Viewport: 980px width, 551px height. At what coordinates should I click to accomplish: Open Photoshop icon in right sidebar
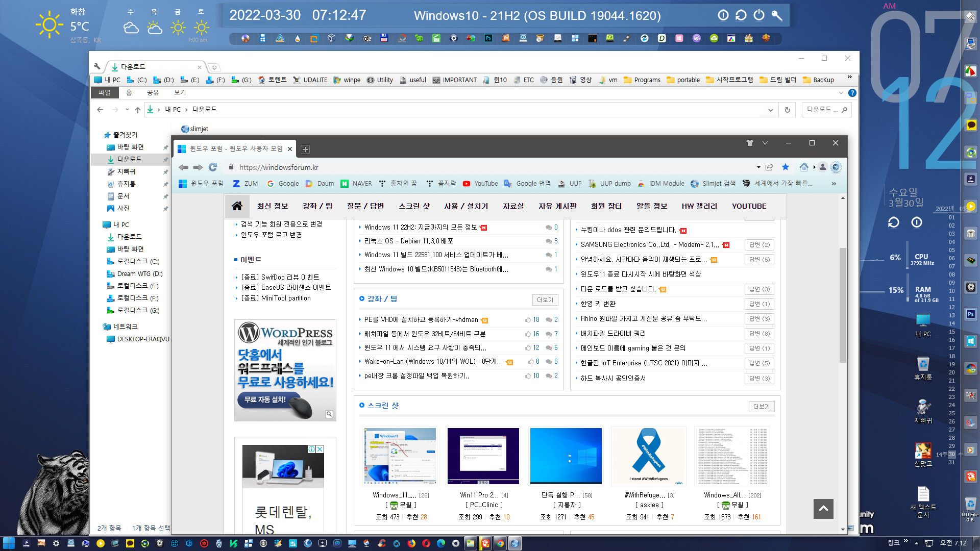(971, 314)
